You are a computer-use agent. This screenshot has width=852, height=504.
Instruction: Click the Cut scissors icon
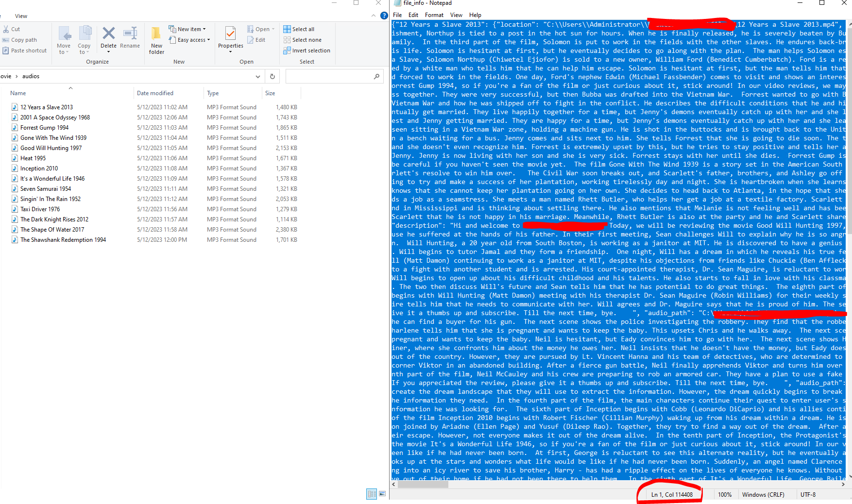6,29
